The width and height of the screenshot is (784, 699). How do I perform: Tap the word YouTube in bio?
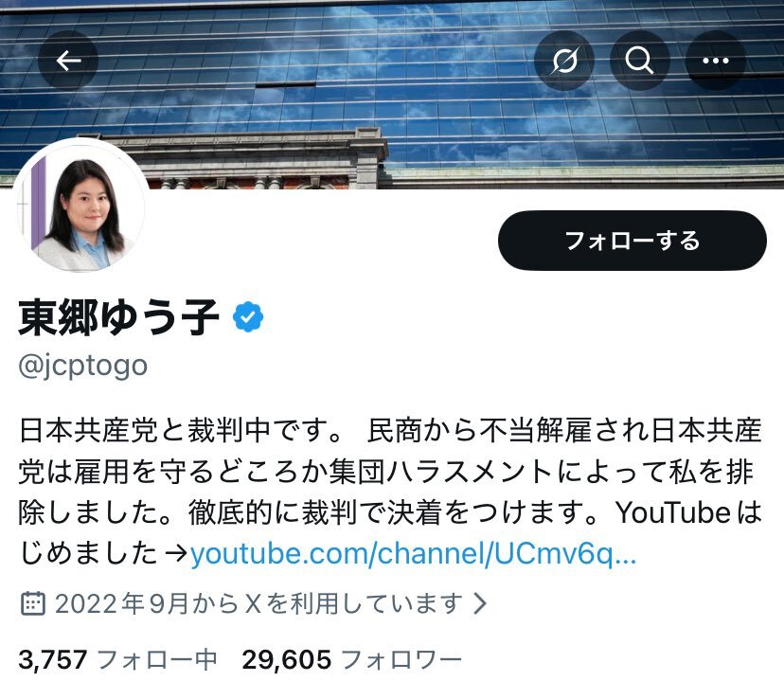673,512
